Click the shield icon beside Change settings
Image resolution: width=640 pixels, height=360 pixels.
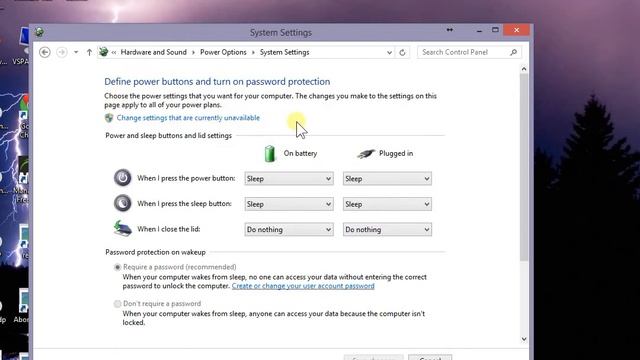(x=109, y=118)
